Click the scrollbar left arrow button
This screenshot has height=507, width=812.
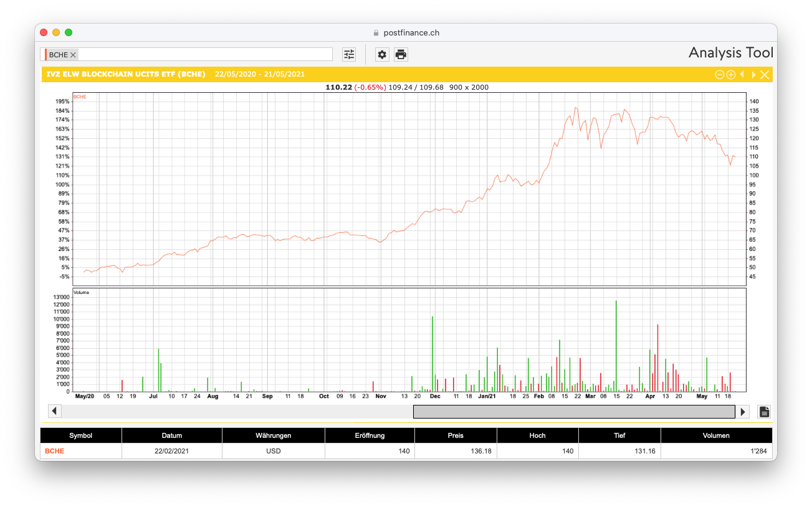point(54,411)
